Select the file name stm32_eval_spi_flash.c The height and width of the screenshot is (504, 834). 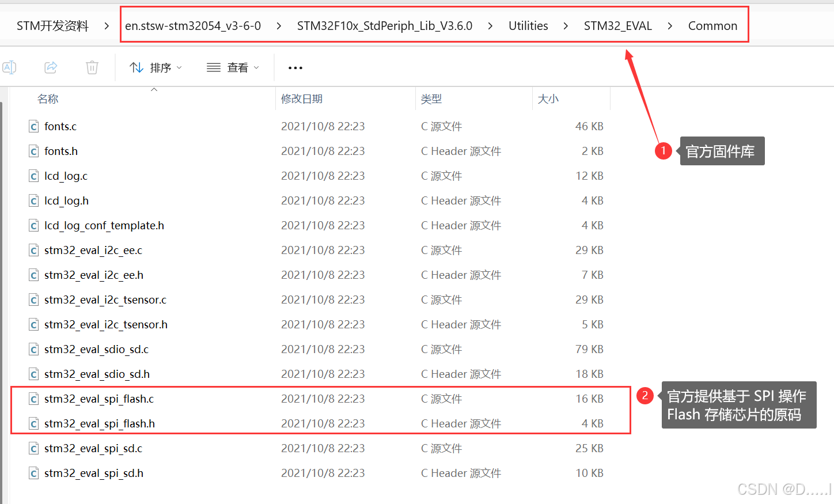99,399
